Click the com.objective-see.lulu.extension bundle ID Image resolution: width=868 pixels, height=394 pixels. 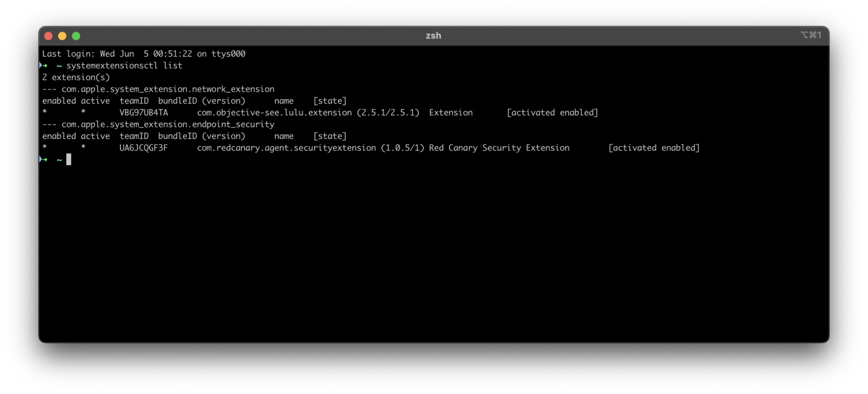[x=275, y=113]
